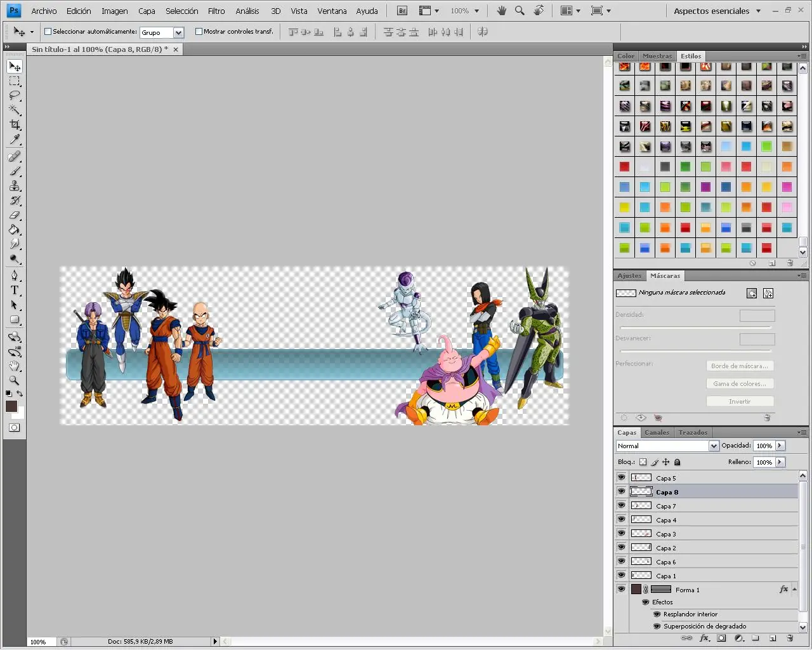Select the Pen tool
Viewport: 812px width, 650px height.
15,275
